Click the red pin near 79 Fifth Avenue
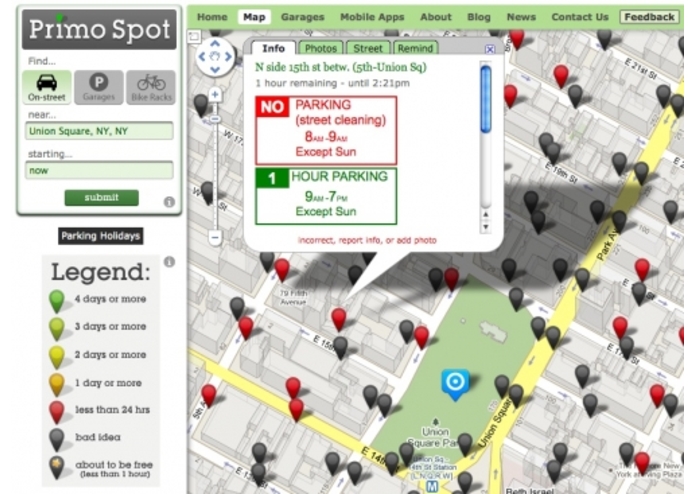695x494 pixels. coord(282,269)
